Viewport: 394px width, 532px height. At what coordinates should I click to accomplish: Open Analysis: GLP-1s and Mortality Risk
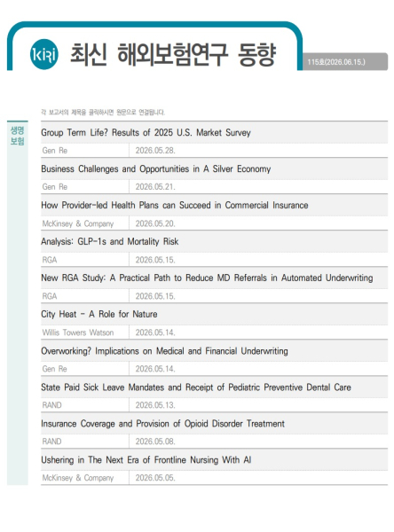point(110,241)
